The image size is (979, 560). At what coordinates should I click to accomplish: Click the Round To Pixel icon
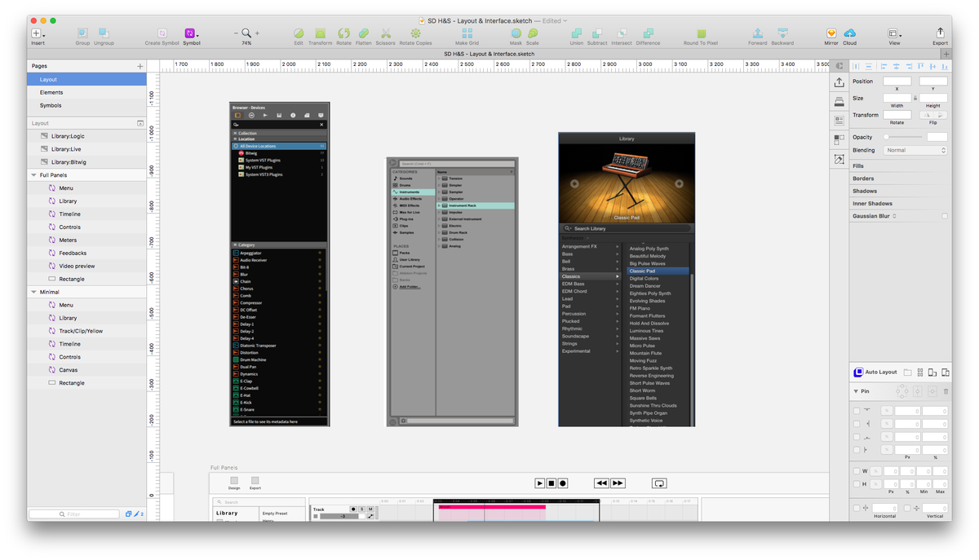click(x=701, y=34)
